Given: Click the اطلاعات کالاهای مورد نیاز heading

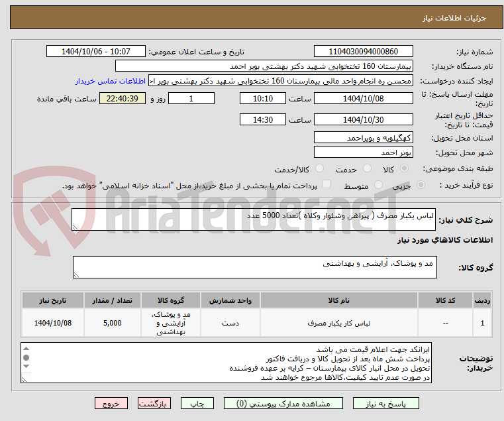Looking at the screenshot, I should [445, 240].
